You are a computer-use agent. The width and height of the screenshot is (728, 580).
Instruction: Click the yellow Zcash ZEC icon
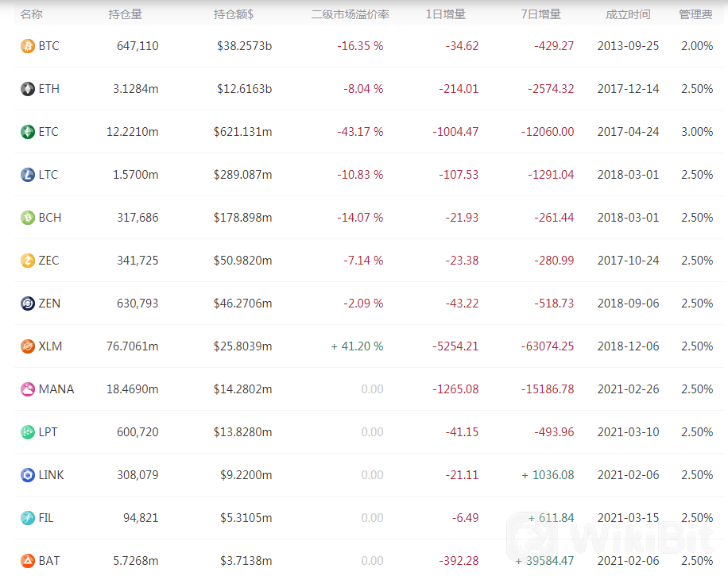coord(28,261)
